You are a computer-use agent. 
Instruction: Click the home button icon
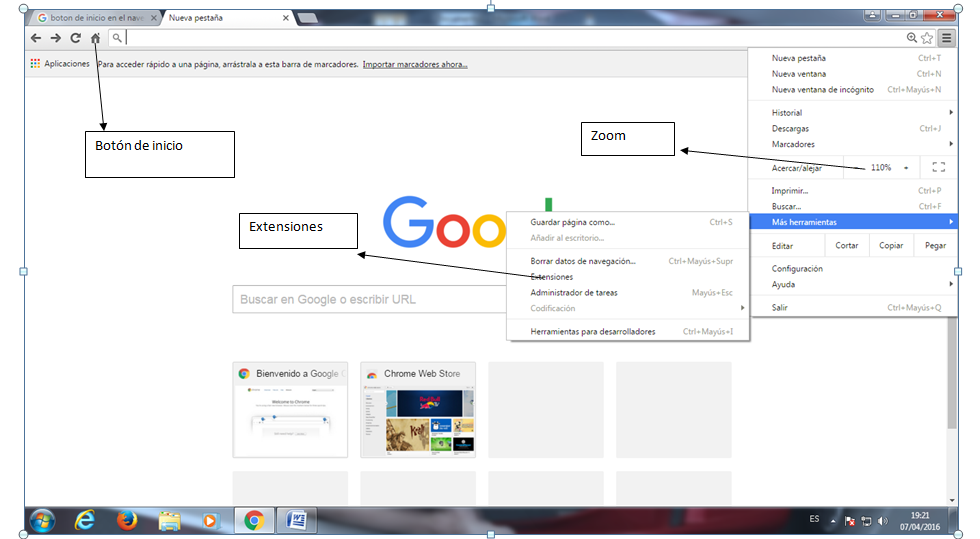click(96, 38)
